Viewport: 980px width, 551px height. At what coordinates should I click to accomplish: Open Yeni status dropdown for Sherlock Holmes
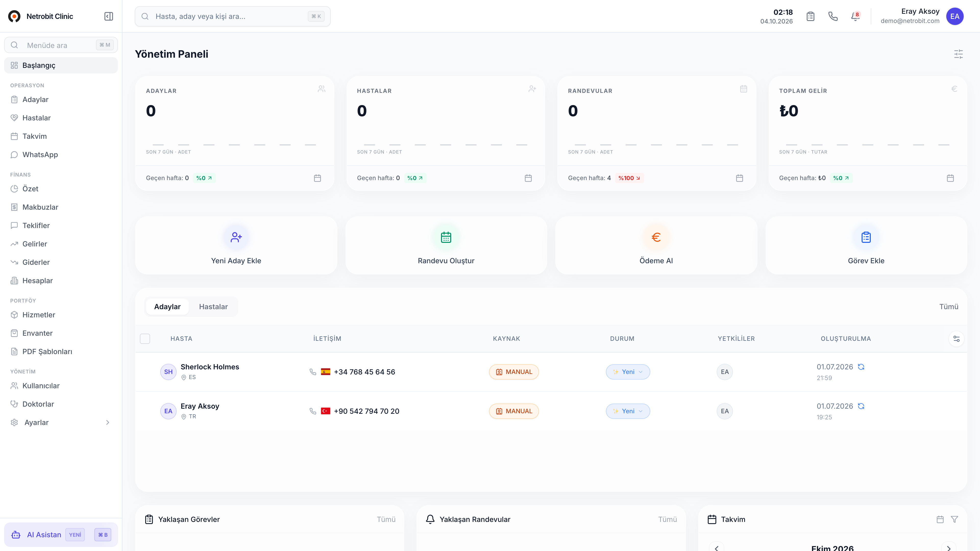click(x=628, y=372)
